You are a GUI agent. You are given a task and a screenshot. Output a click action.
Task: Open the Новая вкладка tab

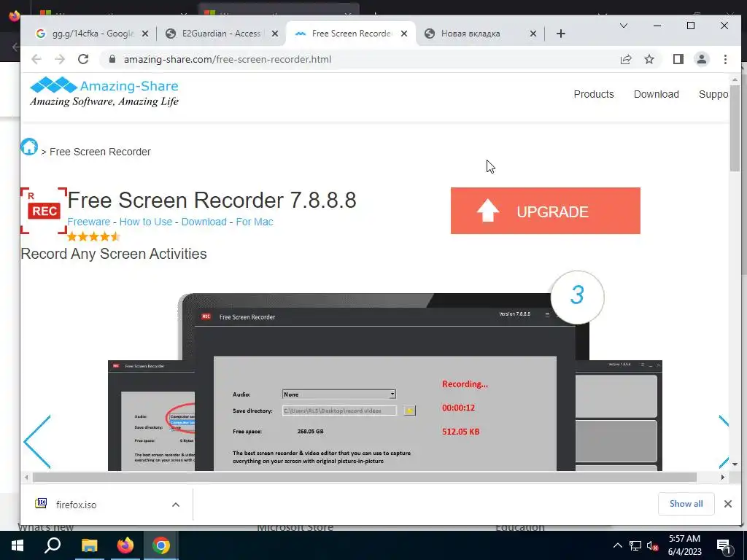pos(479,34)
